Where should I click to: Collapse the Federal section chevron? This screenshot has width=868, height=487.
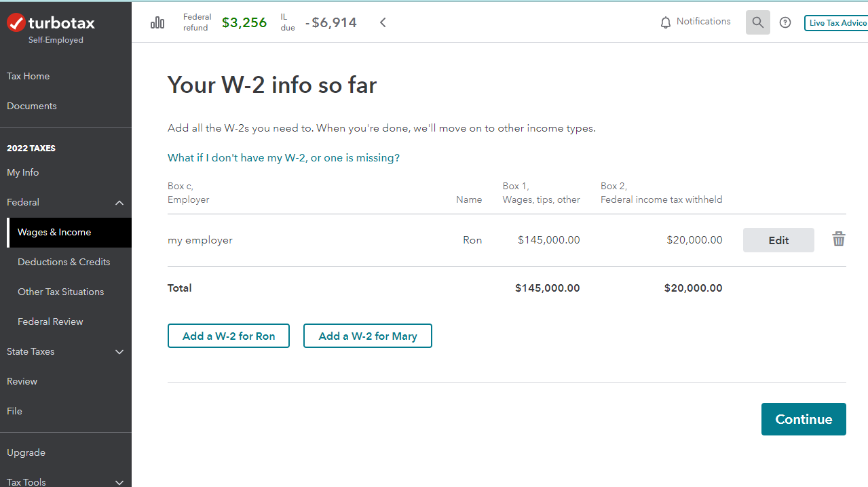coord(119,203)
